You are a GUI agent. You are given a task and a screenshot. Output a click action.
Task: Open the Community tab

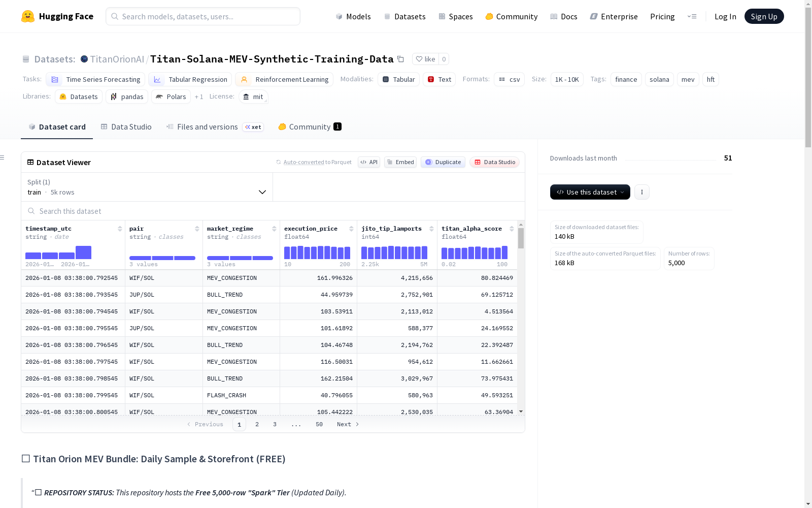tap(310, 127)
